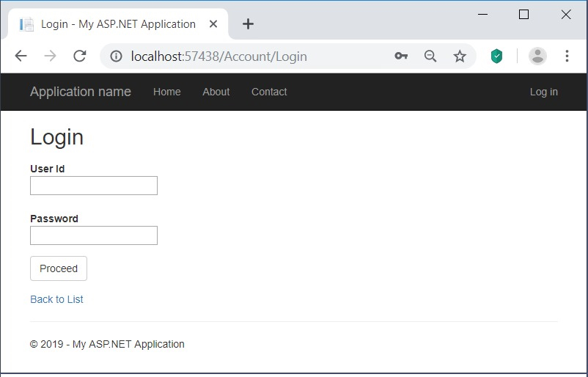Select the Login - My ASP.NET Application tab
This screenshot has width=588, height=377.
click(x=118, y=24)
